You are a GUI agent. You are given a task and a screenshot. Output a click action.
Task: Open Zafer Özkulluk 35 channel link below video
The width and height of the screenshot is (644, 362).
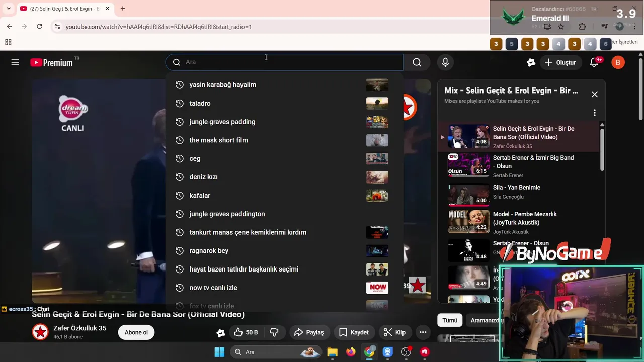coord(79,328)
